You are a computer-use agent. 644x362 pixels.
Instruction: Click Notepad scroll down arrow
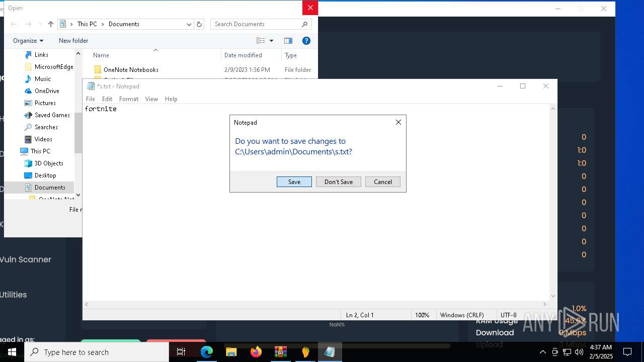click(553, 296)
